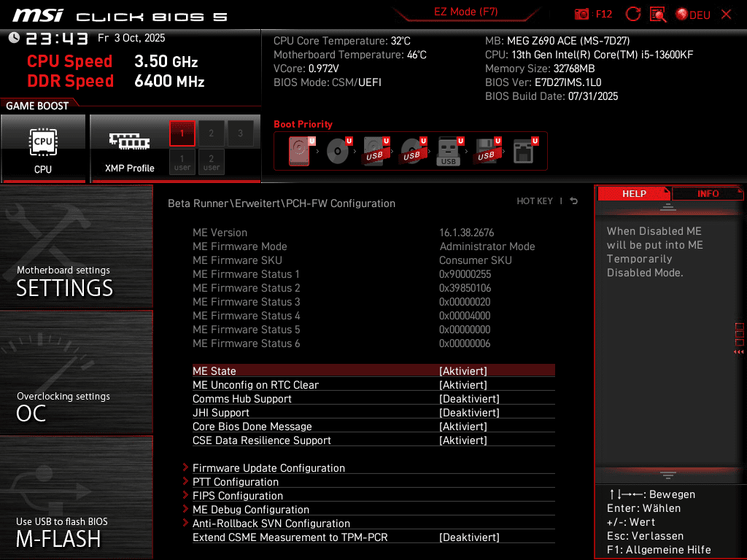Select the network boot device icon
The width and height of the screenshot is (747, 560).
pos(525,151)
